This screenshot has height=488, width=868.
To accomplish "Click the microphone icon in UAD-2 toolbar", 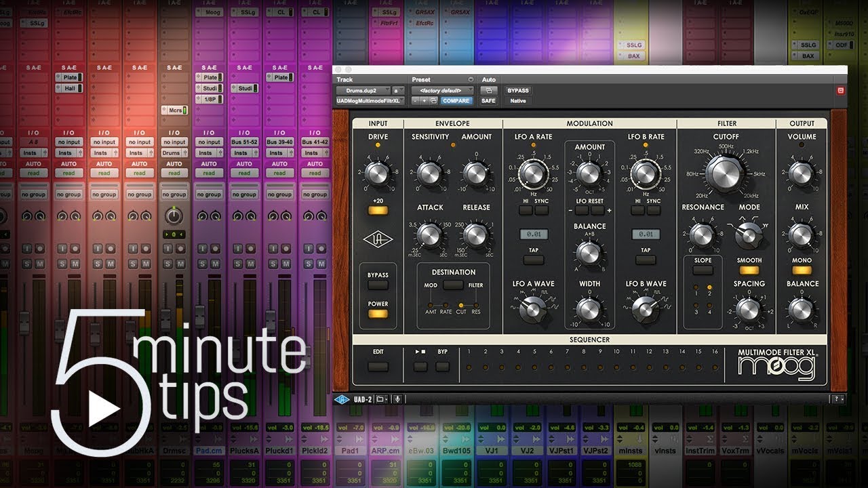I will [x=398, y=399].
